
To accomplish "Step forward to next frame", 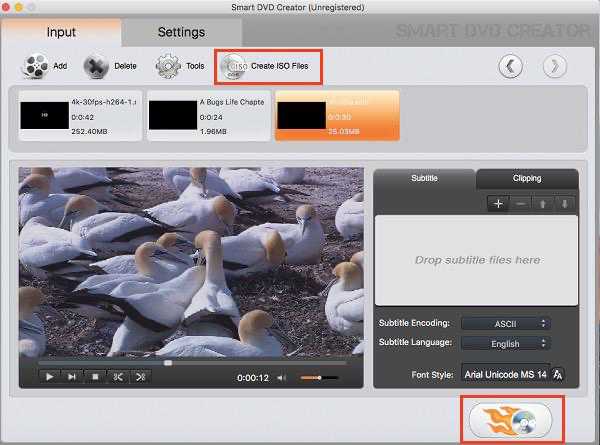I will (x=72, y=377).
